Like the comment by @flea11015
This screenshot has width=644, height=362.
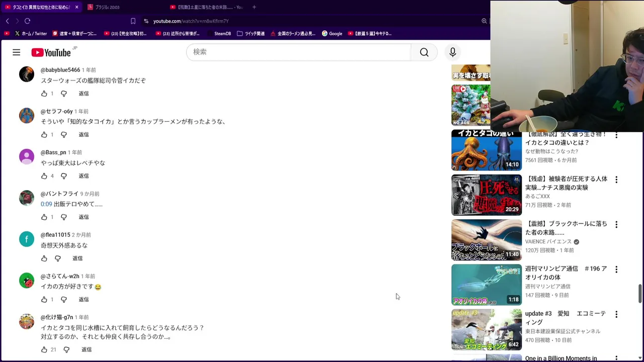[x=44, y=258]
